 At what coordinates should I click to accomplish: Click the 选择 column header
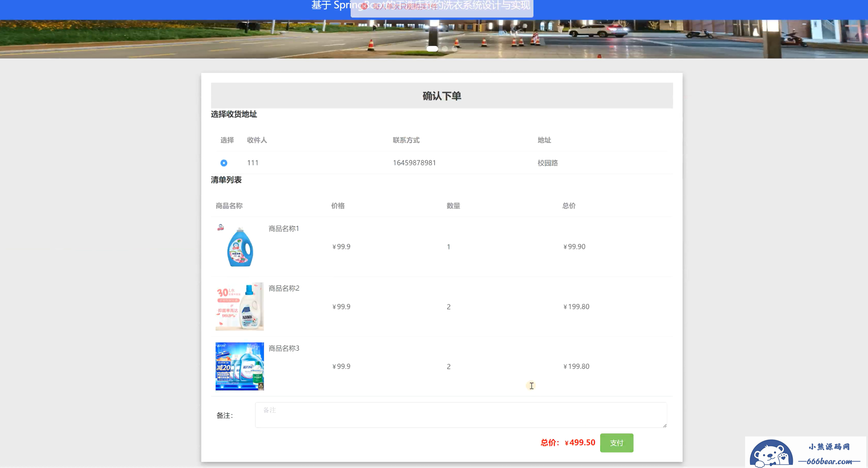pos(227,140)
